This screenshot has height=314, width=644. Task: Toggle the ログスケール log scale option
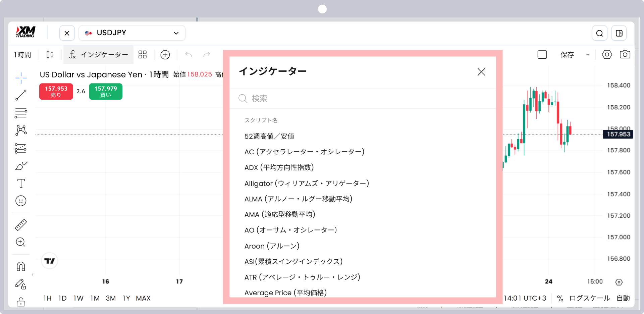[x=590, y=298]
